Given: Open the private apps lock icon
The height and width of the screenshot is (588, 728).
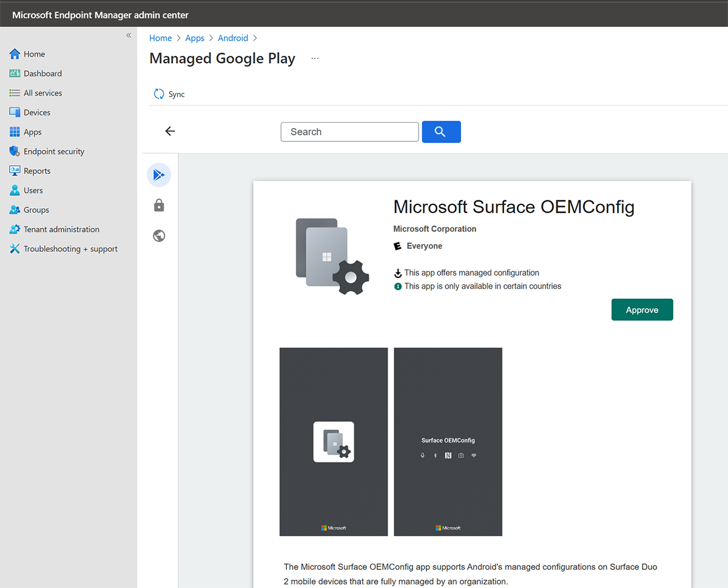Looking at the screenshot, I should coord(159,205).
